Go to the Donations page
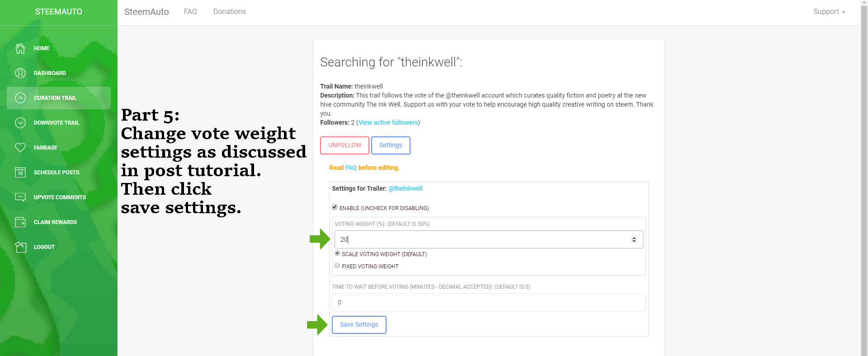The height and width of the screenshot is (356, 868). (230, 12)
